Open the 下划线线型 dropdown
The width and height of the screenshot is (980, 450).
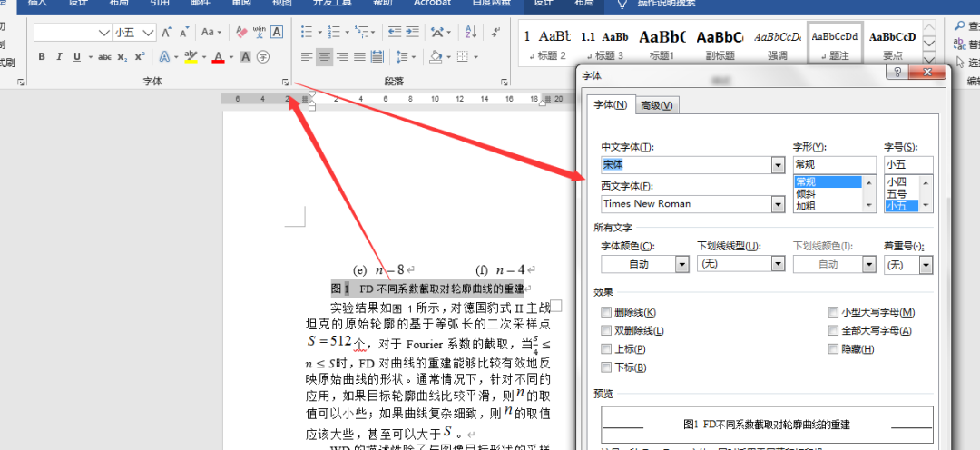pyautogui.click(x=778, y=265)
